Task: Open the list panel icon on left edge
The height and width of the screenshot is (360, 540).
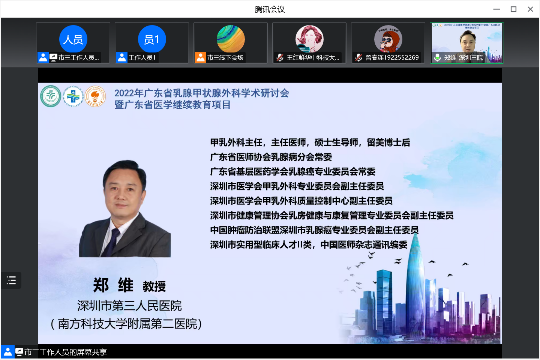Action: tap(11, 280)
